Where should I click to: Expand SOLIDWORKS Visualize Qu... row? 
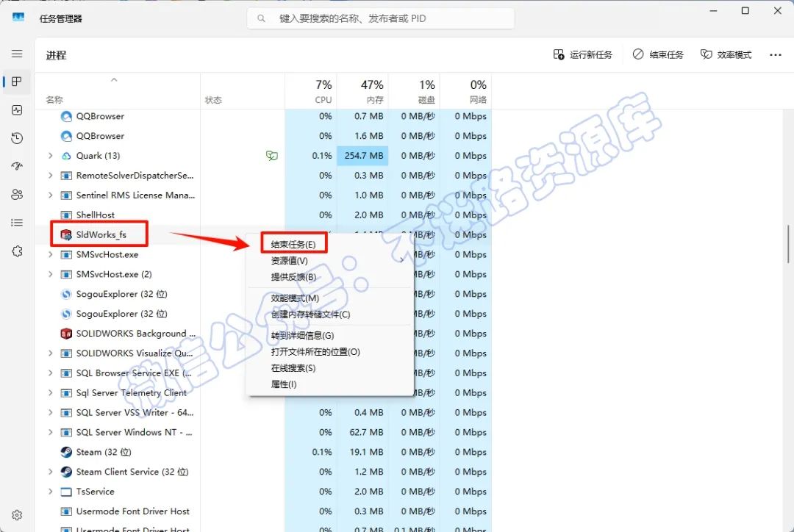tap(50, 353)
